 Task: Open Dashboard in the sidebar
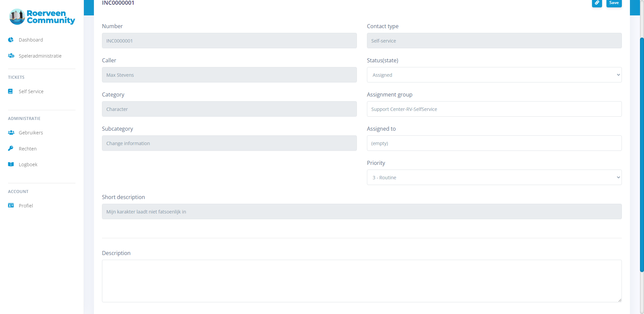point(31,40)
